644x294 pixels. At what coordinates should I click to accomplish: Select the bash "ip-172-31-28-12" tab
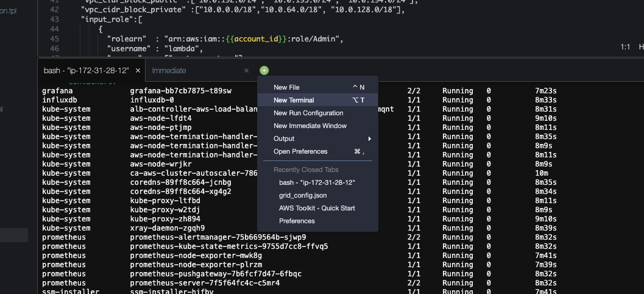point(86,71)
